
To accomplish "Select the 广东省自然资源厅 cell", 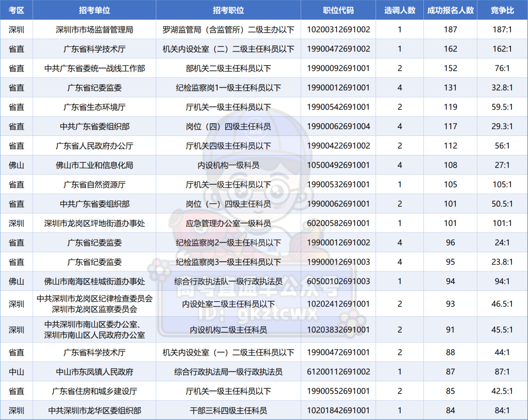I will [94, 184].
